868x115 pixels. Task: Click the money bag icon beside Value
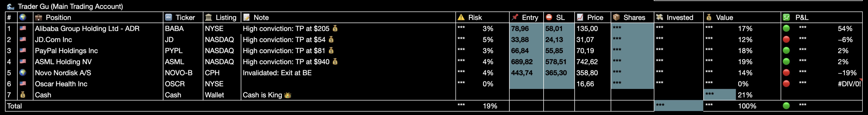[x=709, y=17]
